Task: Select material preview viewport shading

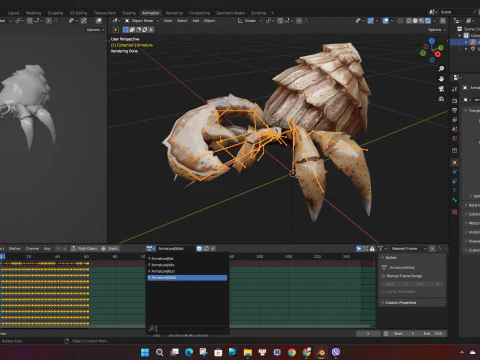Action: pos(421,21)
